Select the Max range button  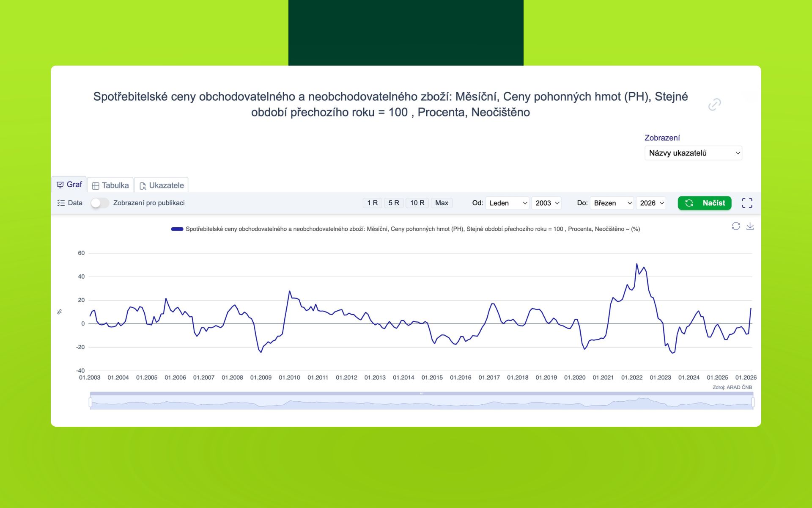(x=442, y=203)
